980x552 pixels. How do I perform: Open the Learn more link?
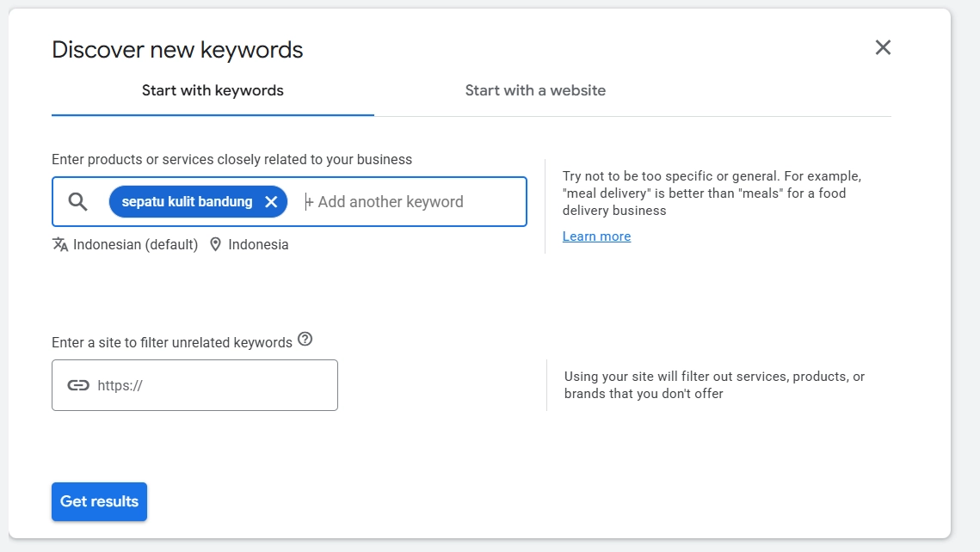[596, 236]
